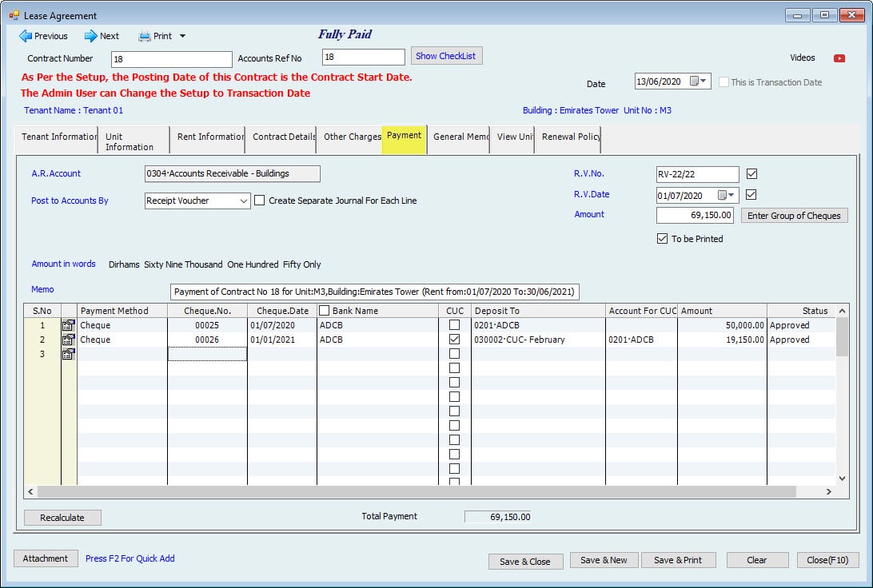Click the Print printer icon

pyautogui.click(x=145, y=37)
